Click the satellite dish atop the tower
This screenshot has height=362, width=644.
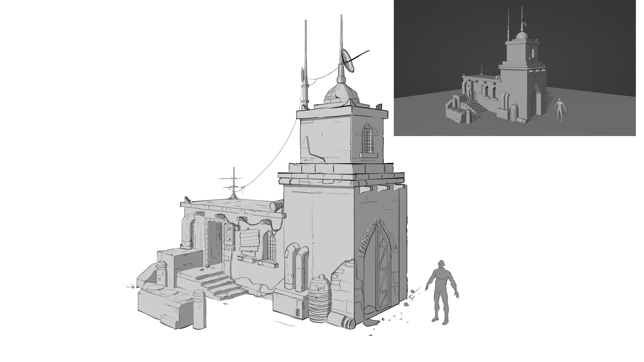coord(347,60)
